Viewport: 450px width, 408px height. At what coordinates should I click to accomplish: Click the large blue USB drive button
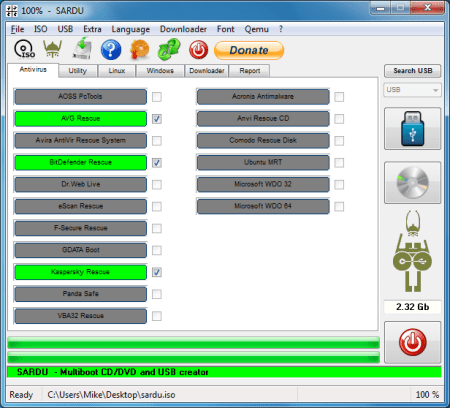click(412, 129)
